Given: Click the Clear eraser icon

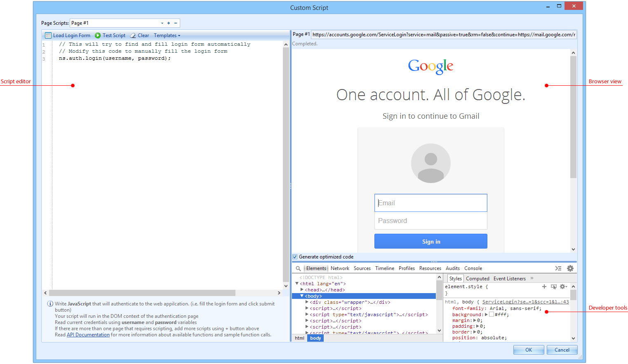Looking at the screenshot, I should tap(133, 35).
